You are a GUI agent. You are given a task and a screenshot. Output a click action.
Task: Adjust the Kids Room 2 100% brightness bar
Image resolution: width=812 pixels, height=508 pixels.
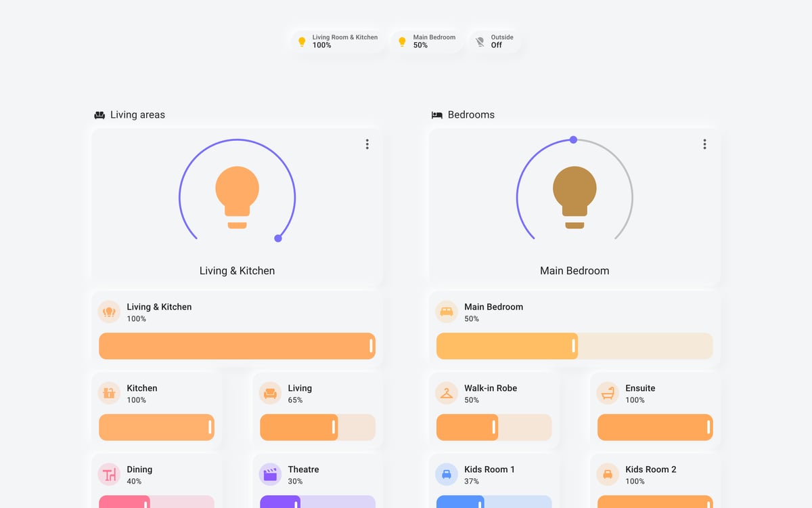pyautogui.click(x=655, y=502)
